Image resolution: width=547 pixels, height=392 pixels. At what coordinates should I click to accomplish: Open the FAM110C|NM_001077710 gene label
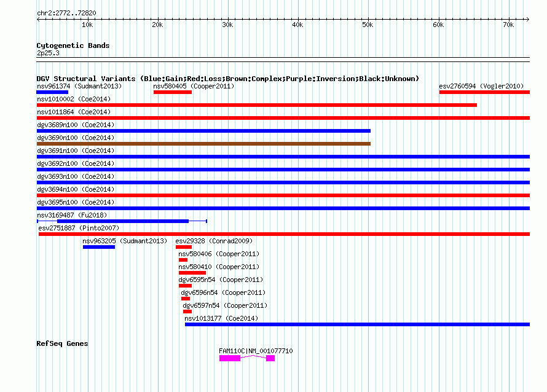(x=256, y=351)
